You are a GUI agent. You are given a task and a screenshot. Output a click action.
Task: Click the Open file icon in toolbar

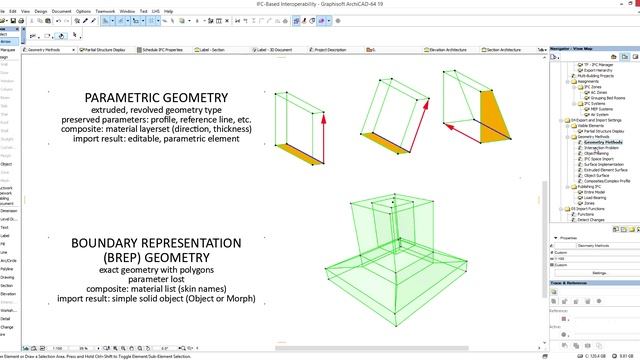click(x=3, y=21)
